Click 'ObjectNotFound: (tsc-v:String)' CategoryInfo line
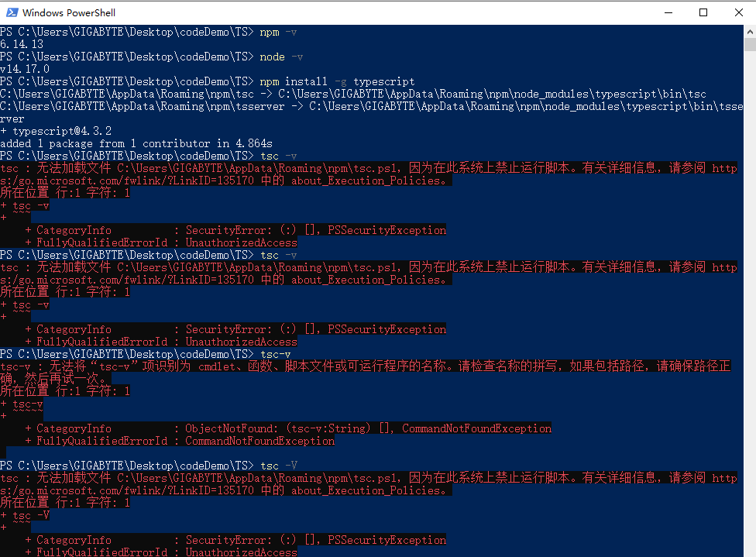The width and height of the screenshot is (756, 557). point(288,428)
